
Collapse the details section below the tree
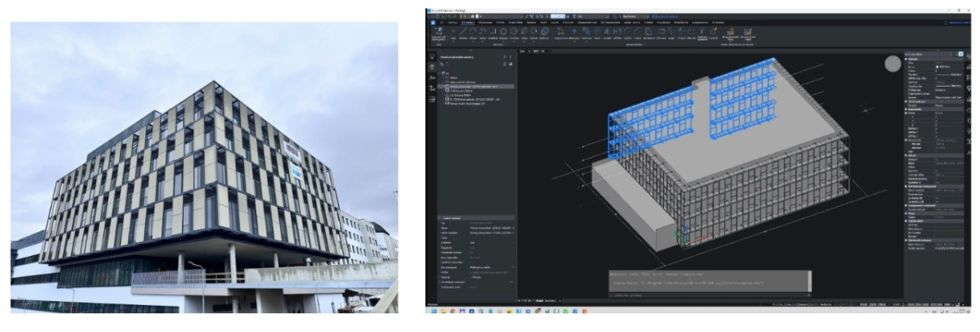[x=441, y=218]
